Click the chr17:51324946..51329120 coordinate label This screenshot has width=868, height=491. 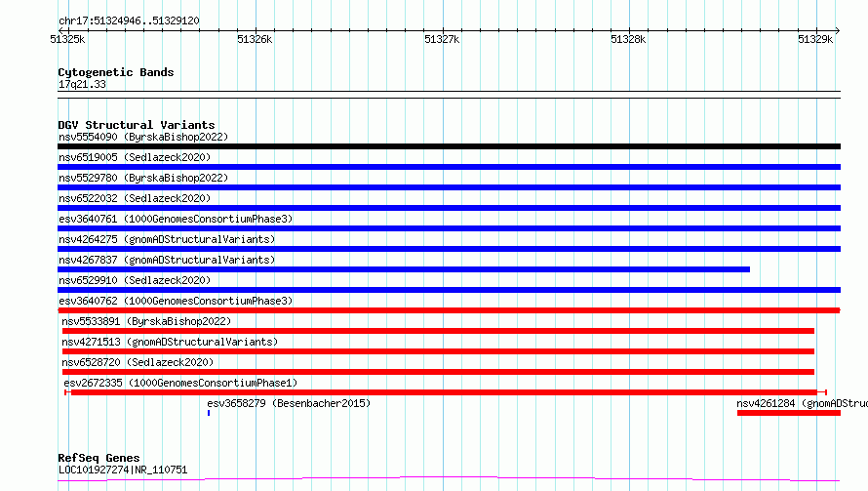129,20
